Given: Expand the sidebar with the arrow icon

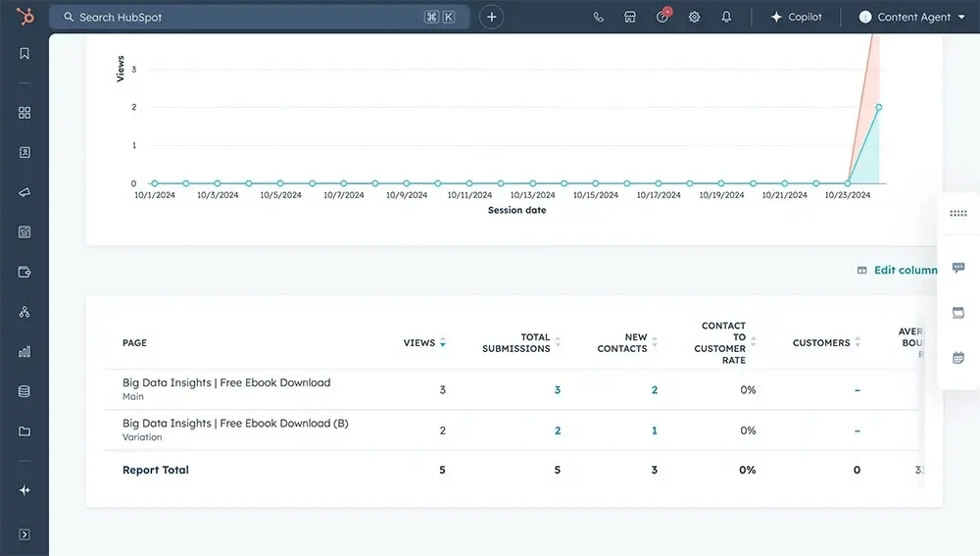Looking at the screenshot, I should tap(24, 534).
